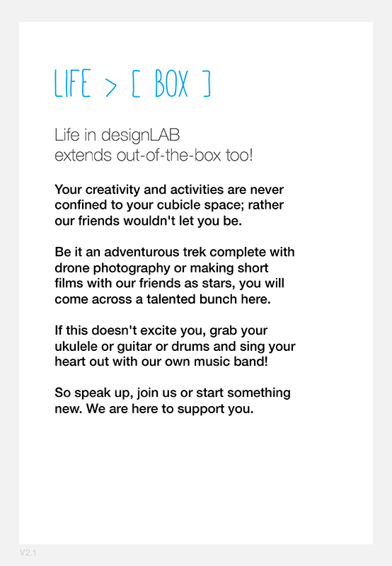Click 'come across a talented bunch here.' line
Screen dimensions: 392x566
[x=163, y=299]
